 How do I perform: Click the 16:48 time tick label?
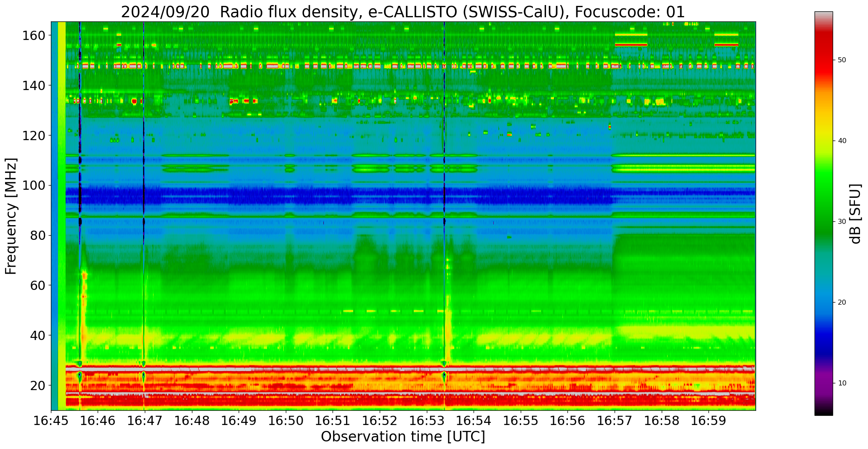click(192, 421)
